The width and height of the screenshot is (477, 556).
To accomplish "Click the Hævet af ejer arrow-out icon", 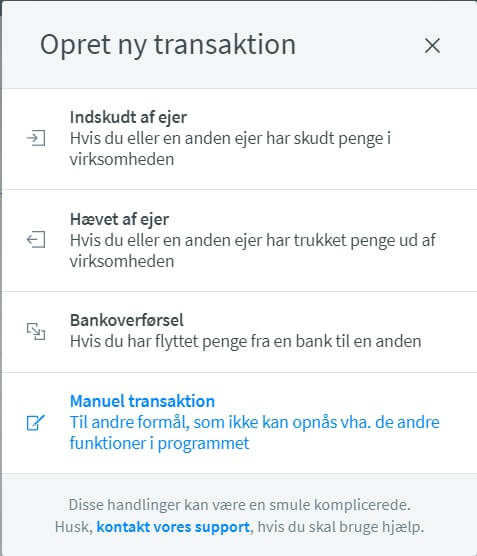I will (x=36, y=240).
